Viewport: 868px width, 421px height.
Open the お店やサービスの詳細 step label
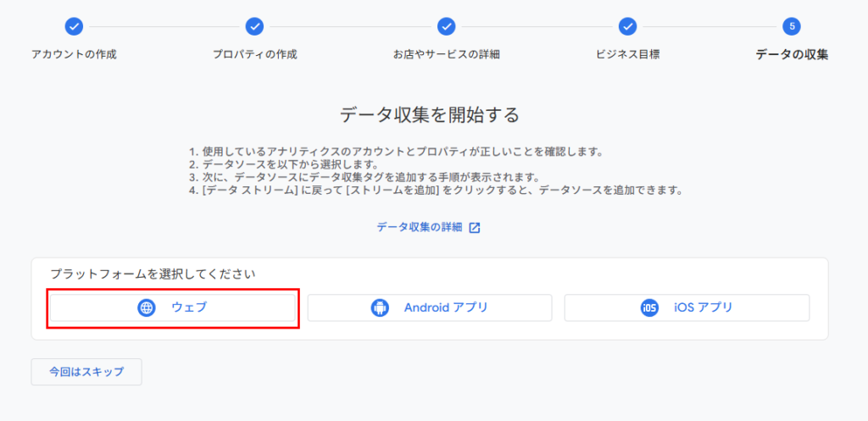(447, 55)
